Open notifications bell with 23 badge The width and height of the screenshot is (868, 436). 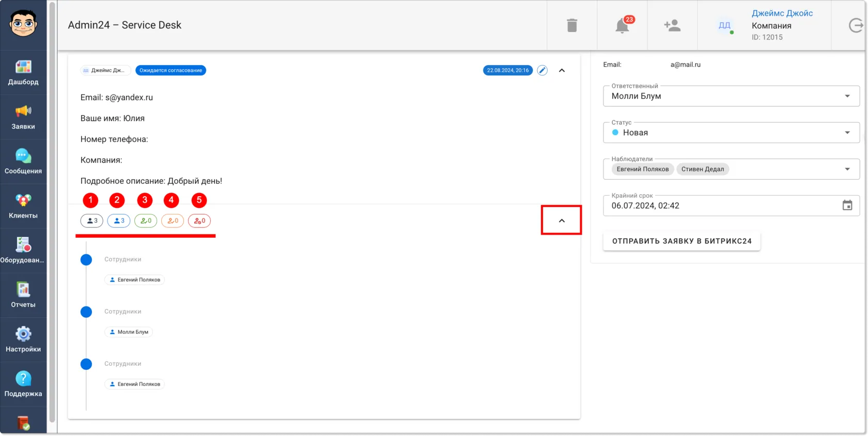coord(623,25)
